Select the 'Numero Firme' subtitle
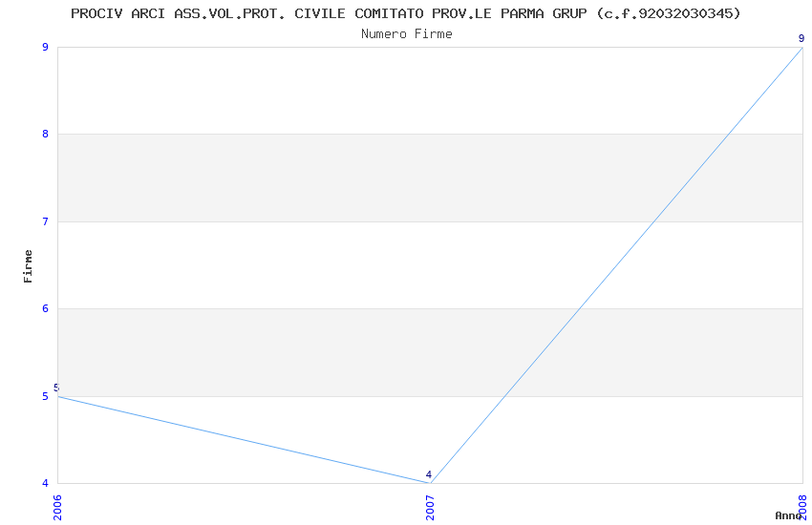Viewport: 812px width, 525px height. 407,34
